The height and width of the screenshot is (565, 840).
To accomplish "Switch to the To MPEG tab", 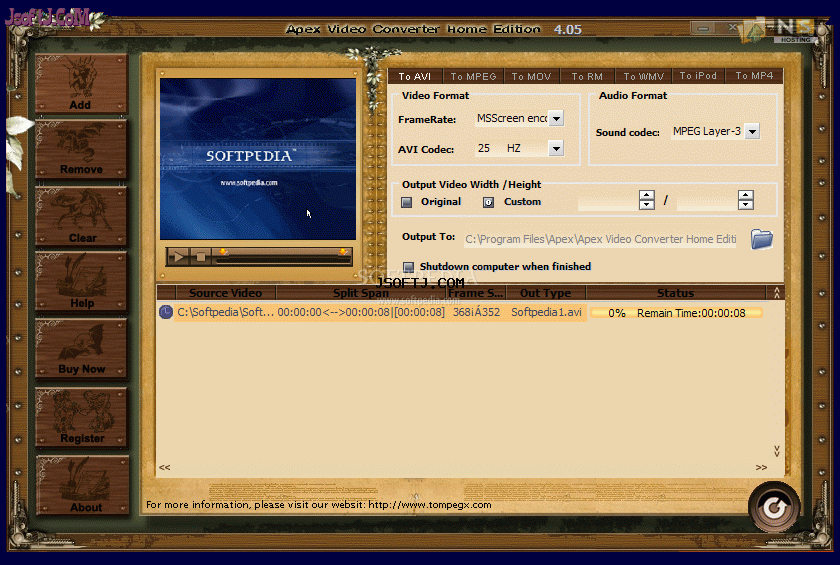I will [473, 76].
